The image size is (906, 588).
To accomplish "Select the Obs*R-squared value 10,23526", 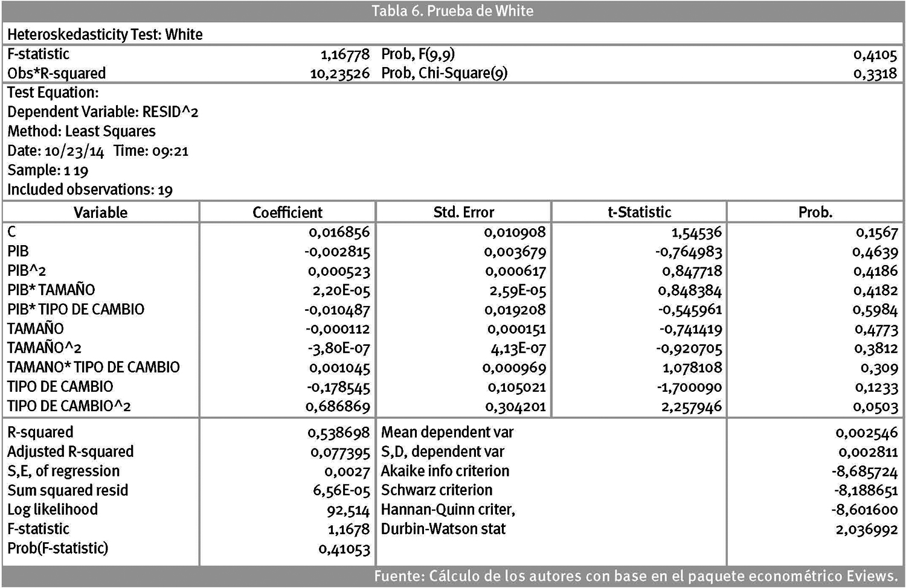I will click(x=339, y=74).
